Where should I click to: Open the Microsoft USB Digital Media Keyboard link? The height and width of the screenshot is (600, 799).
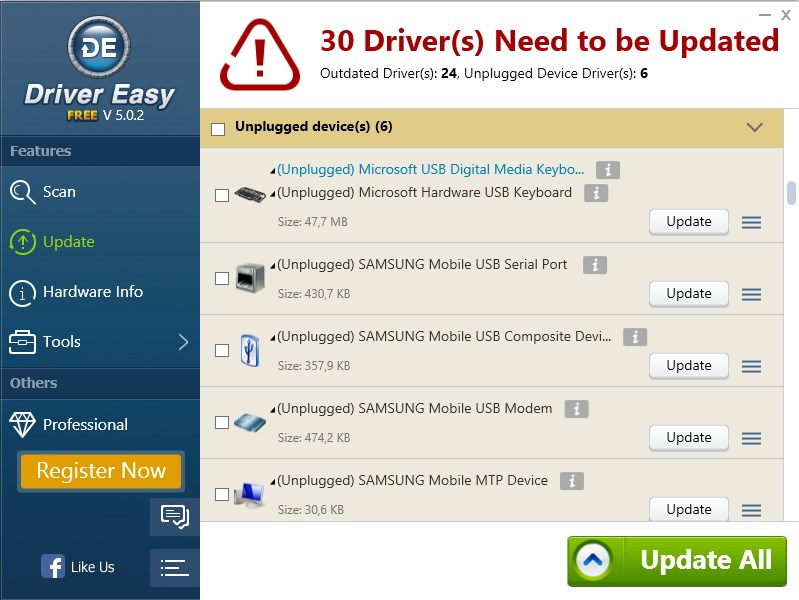(x=431, y=169)
